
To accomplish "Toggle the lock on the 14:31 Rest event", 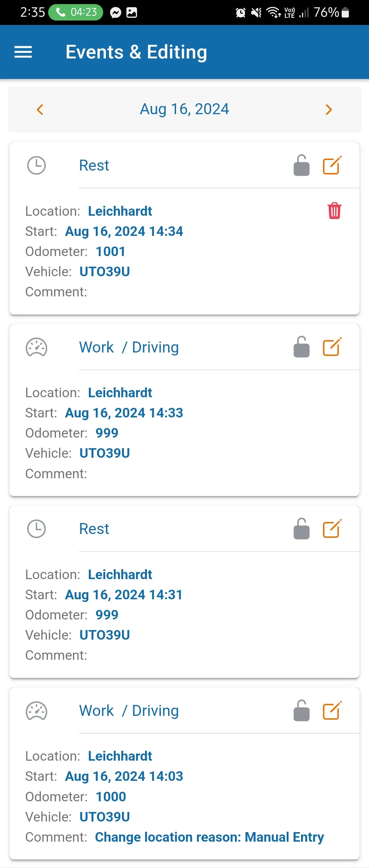I will [x=301, y=529].
